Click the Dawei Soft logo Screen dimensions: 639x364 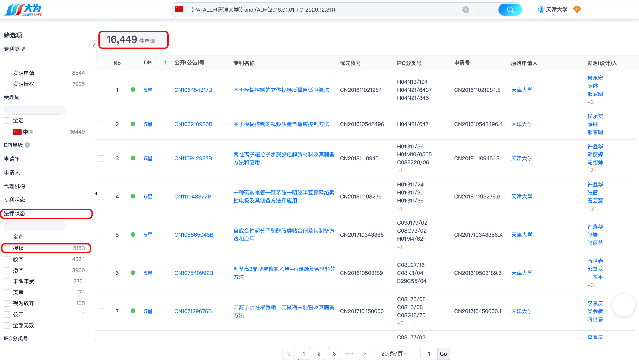23,10
